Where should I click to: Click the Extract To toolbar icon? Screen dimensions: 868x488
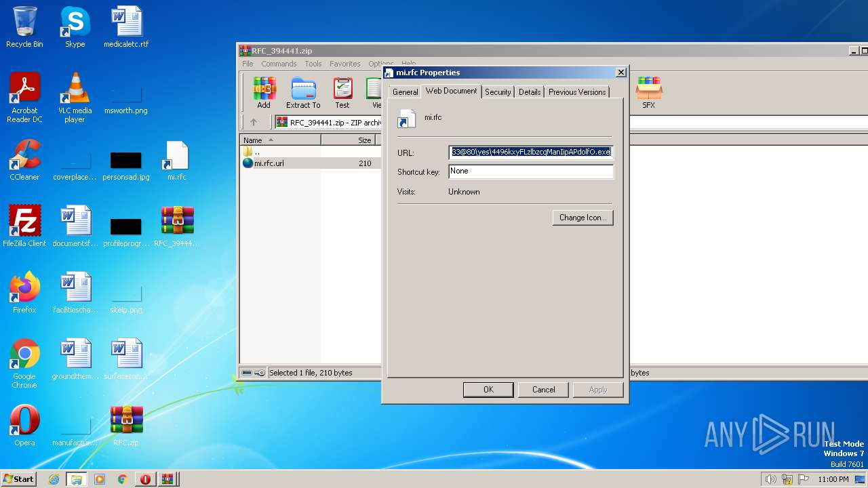pyautogui.click(x=303, y=93)
